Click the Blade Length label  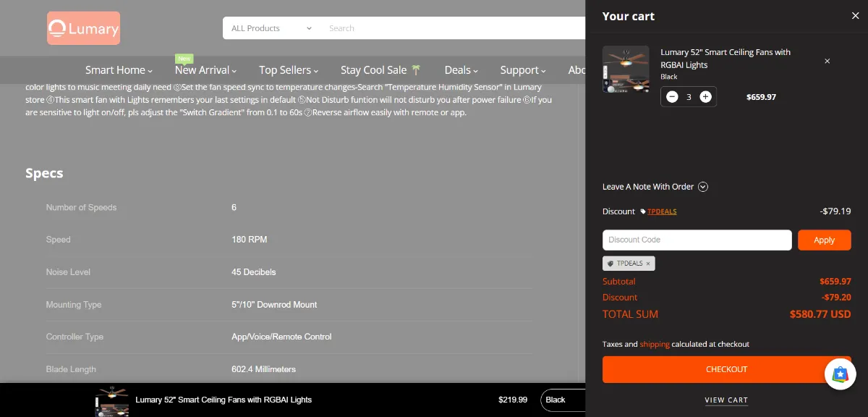tap(71, 369)
